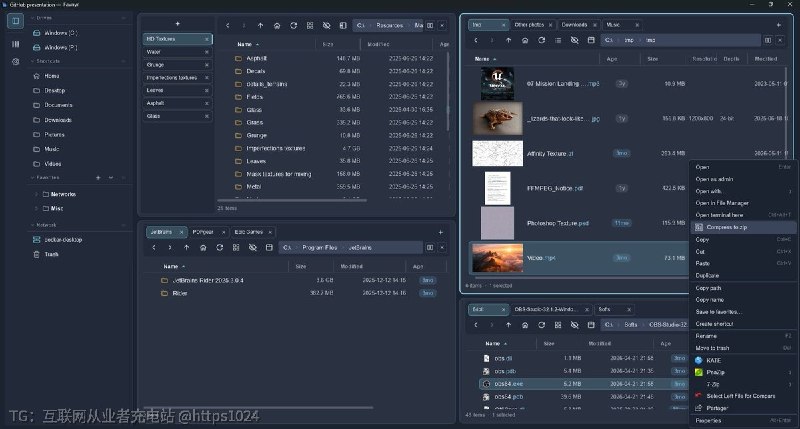
Task: Go up a folder in the JetBrains pane
Action: click(x=187, y=247)
